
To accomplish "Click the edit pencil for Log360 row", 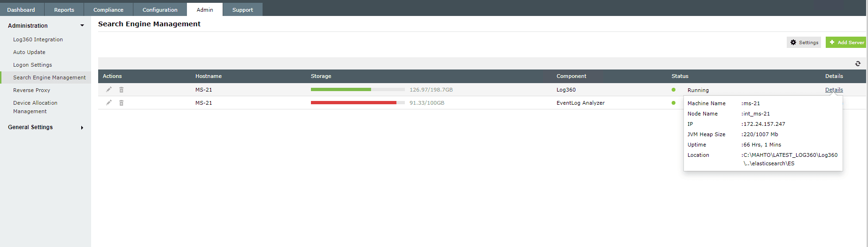I will (109, 89).
